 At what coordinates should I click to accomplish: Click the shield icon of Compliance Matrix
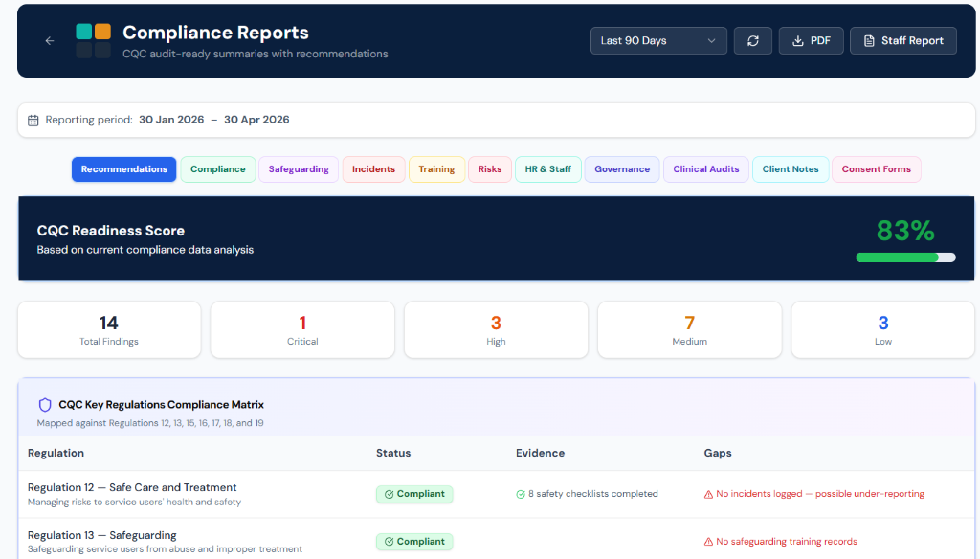coord(45,405)
